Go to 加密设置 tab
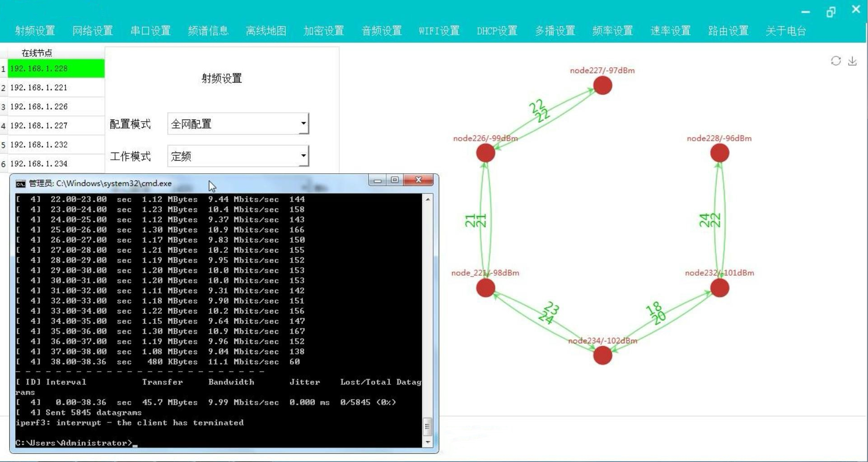 [324, 31]
